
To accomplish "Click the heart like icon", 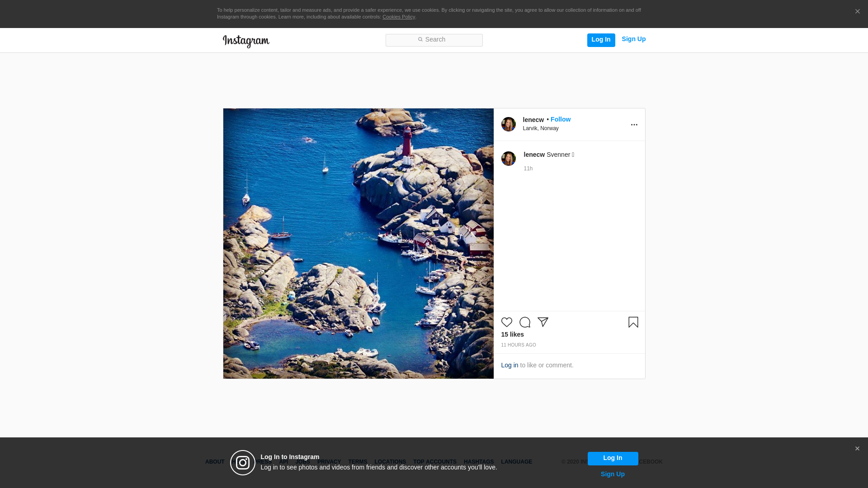I will pyautogui.click(x=507, y=322).
